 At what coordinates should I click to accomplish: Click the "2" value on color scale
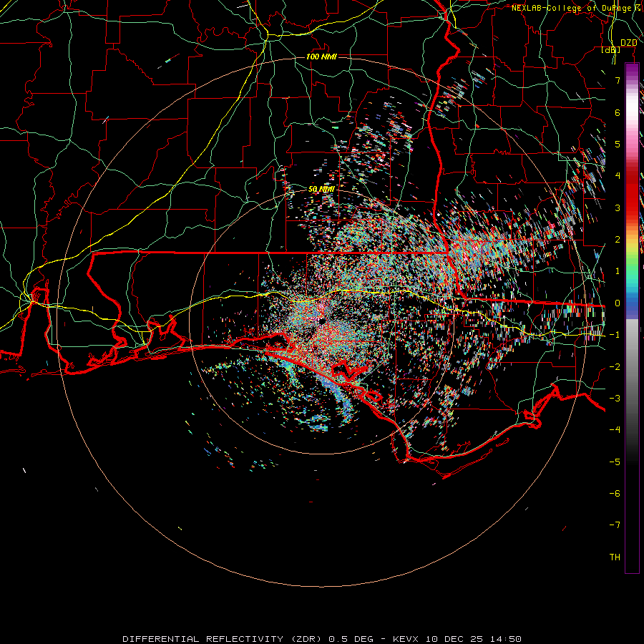tap(618, 240)
